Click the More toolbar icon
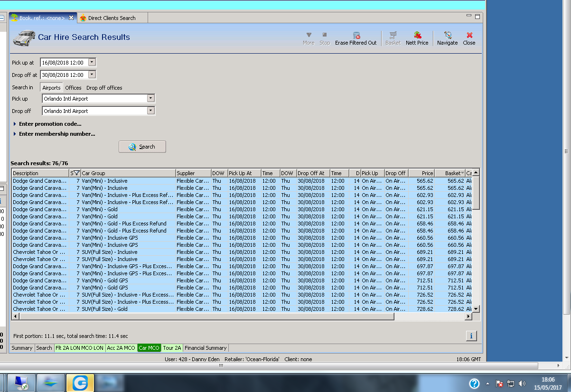Image resolution: width=571 pixels, height=392 pixels. coord(309,35)
